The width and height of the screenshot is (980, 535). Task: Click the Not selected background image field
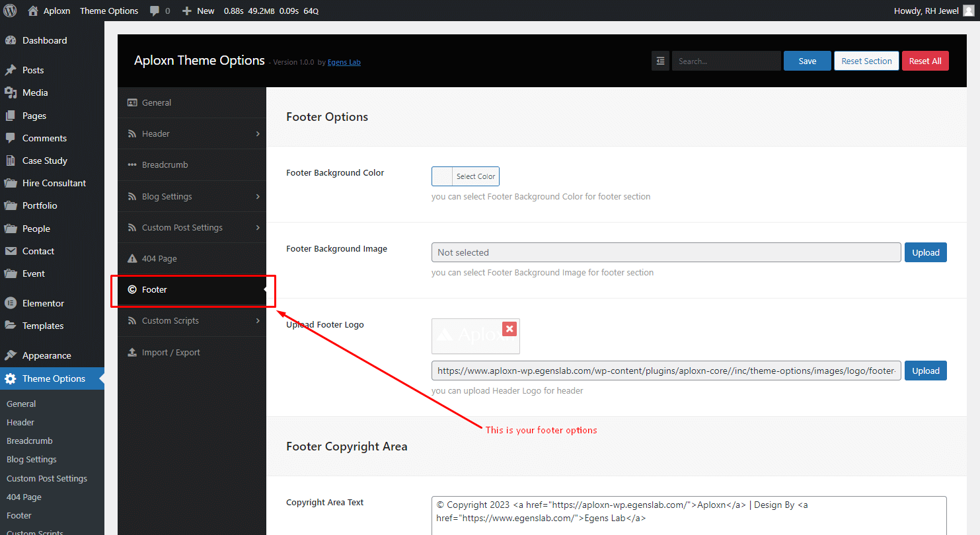tap(666, 252)
